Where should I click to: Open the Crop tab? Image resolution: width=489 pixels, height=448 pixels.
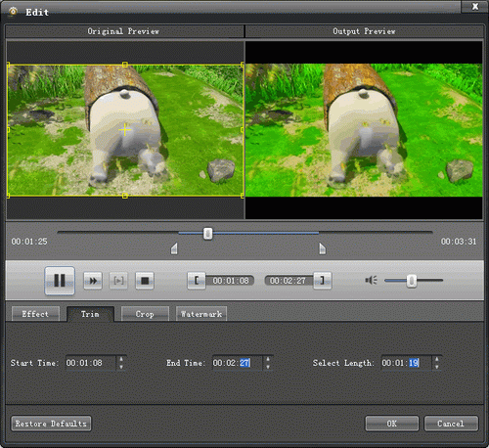pyautogui.click(x=145, y=314)
